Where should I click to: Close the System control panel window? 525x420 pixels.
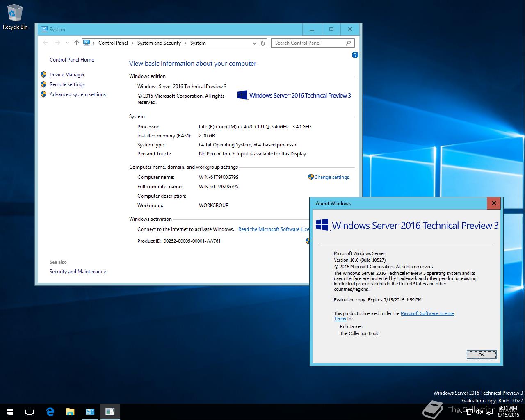coord(350,30)
